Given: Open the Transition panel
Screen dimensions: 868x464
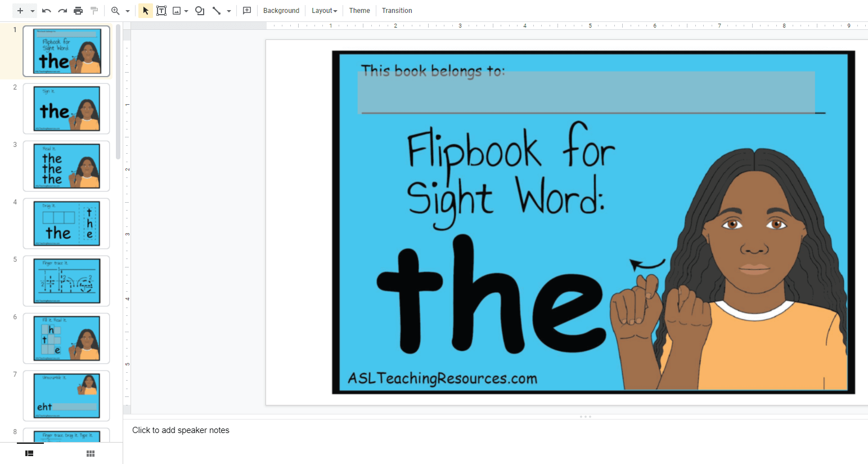Looking at the screenshot, I should 397,11.
